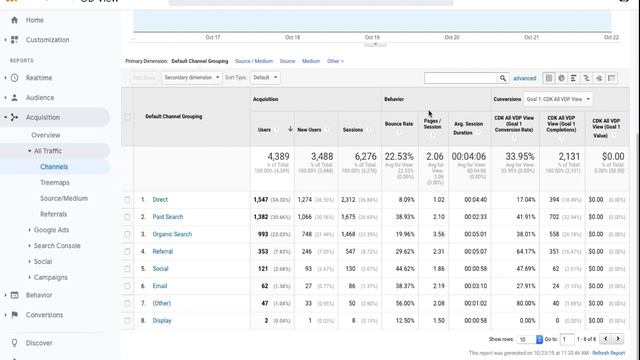Switch to comparison view icon
Screen dimensions: 640x360
point(587,78)
